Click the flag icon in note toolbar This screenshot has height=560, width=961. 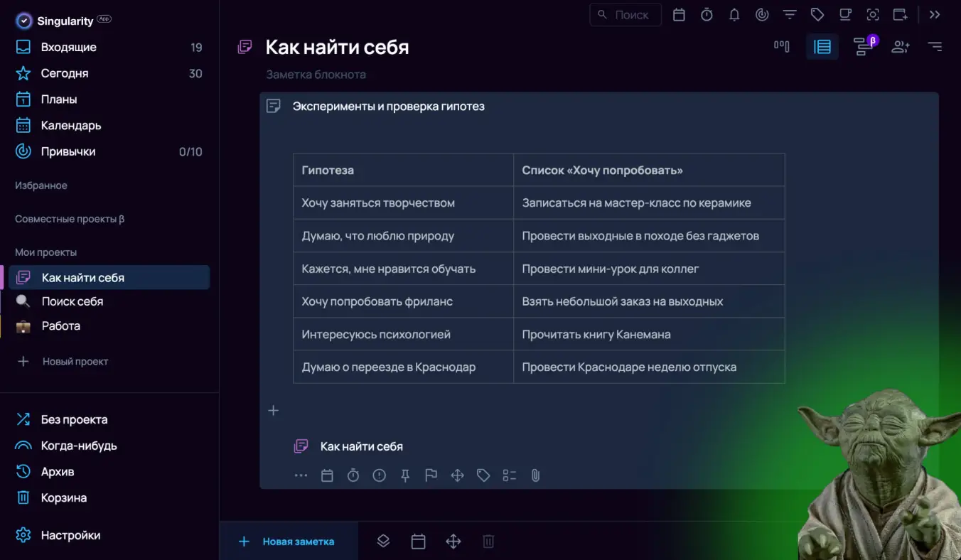click(431, 475)
